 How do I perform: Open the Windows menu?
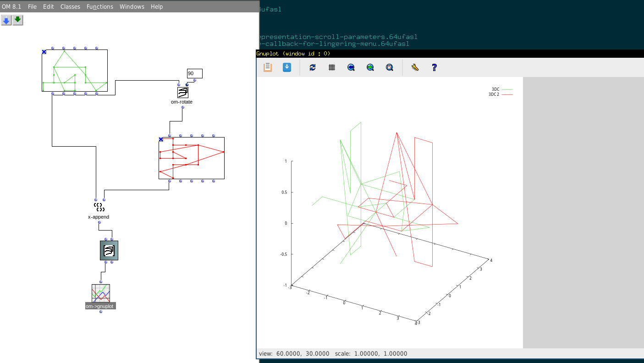[x=132, y=6]
